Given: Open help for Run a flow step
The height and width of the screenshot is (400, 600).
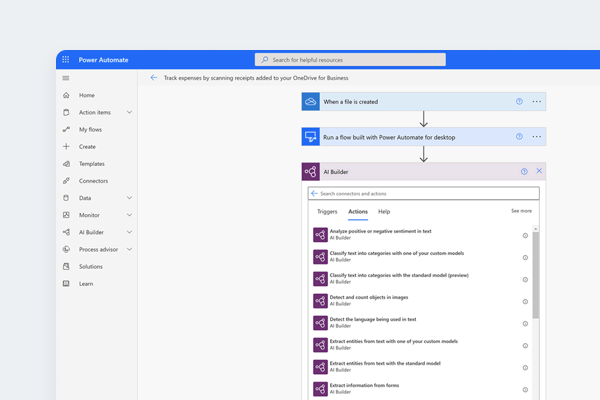Looking at the screenshot, I should 519,137.
